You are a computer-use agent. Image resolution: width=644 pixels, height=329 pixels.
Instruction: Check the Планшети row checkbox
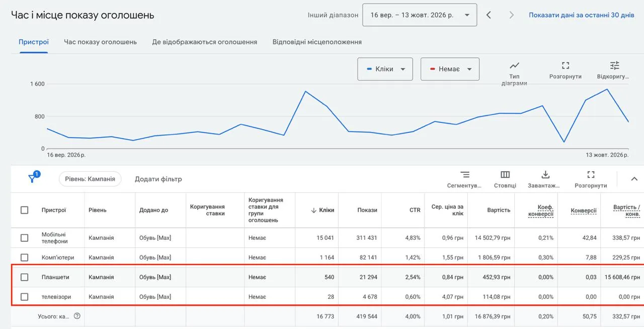pos(24,277)
